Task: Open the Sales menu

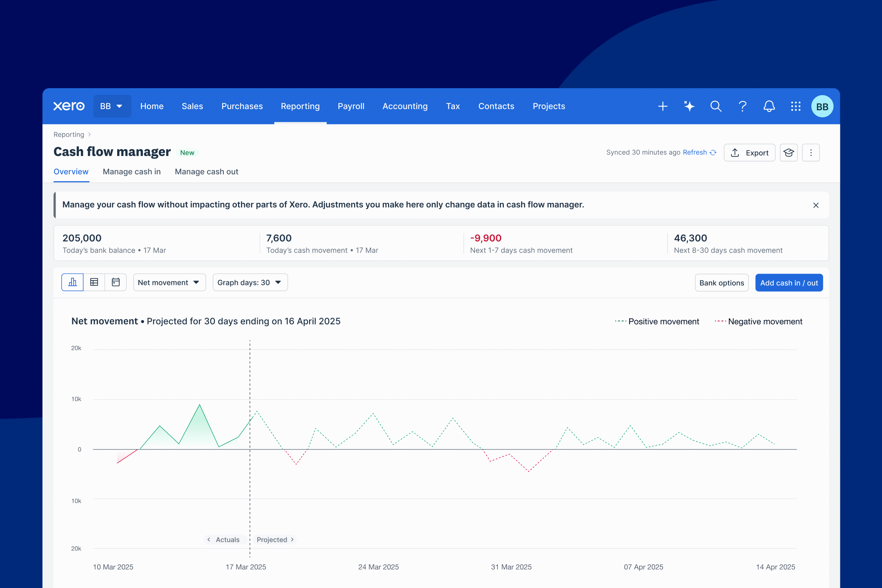Action: 192,106
